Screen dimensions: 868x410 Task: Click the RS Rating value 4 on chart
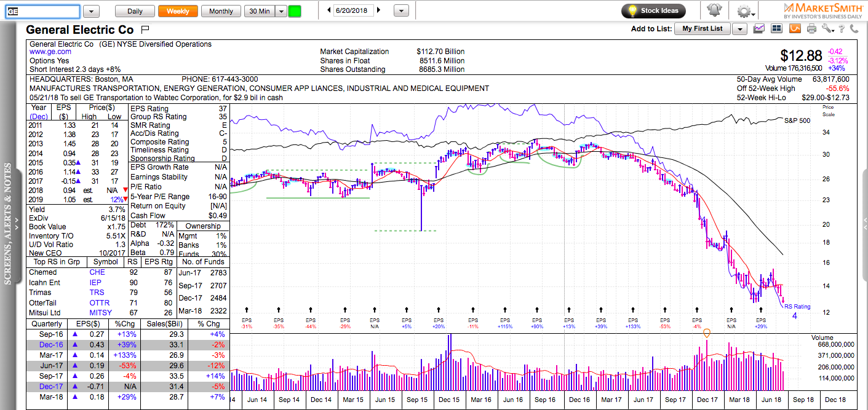click(794, 316)
